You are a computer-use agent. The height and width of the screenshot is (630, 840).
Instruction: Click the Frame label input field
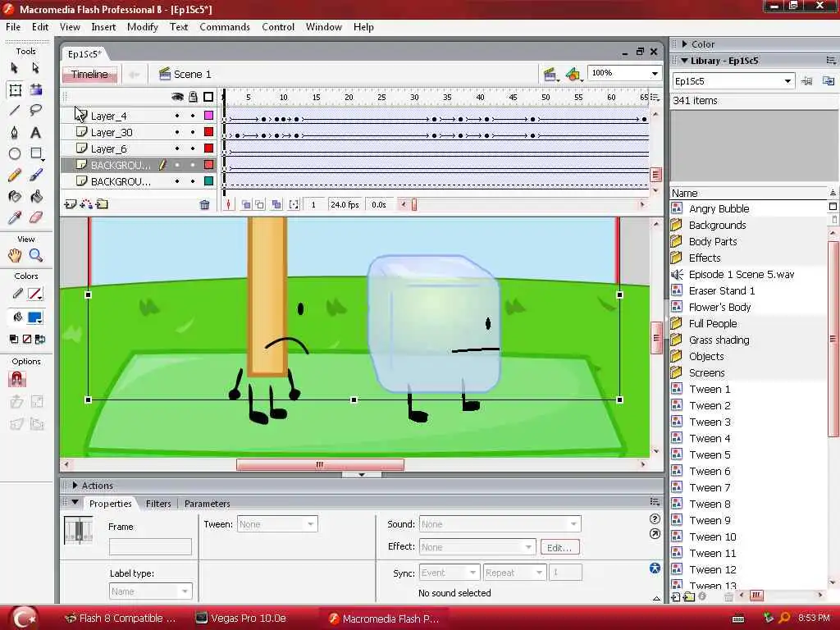pos(150,546)
